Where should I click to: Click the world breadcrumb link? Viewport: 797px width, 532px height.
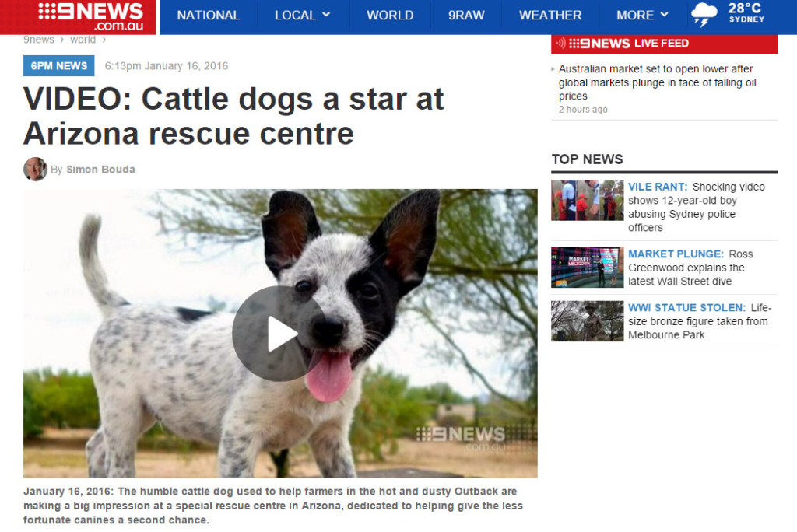click(83, 40)
